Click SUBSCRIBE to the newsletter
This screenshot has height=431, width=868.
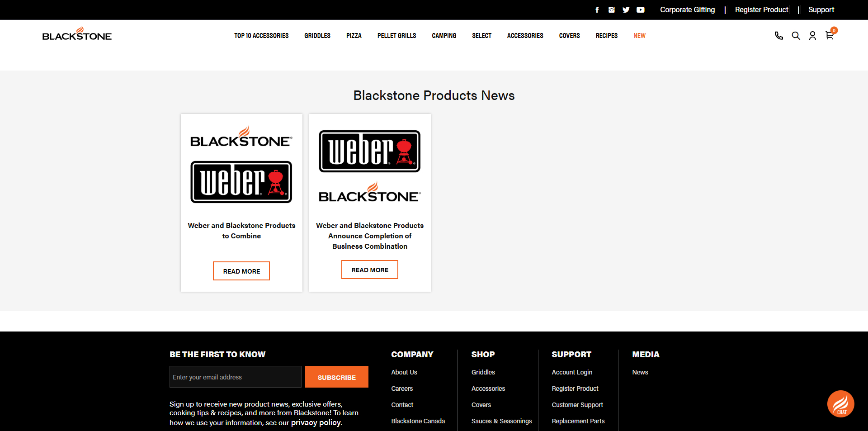pyautogui.click(x=336, y=377)
